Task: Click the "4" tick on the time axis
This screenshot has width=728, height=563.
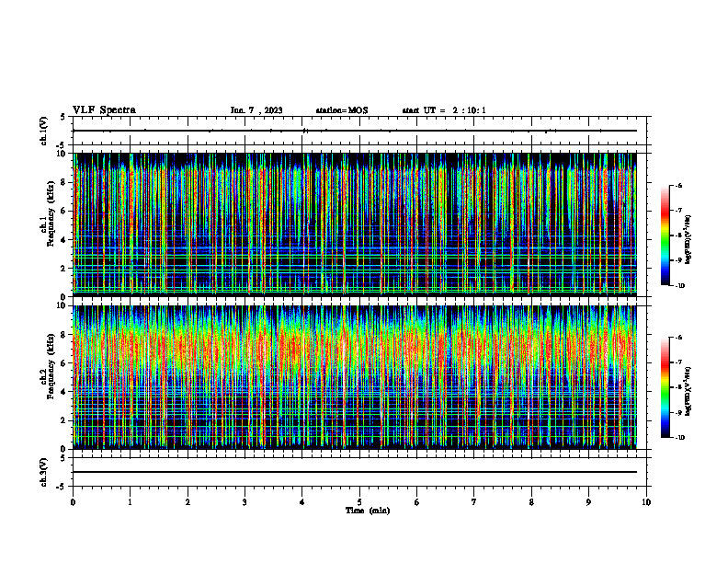Action: (x=302, y=502)
